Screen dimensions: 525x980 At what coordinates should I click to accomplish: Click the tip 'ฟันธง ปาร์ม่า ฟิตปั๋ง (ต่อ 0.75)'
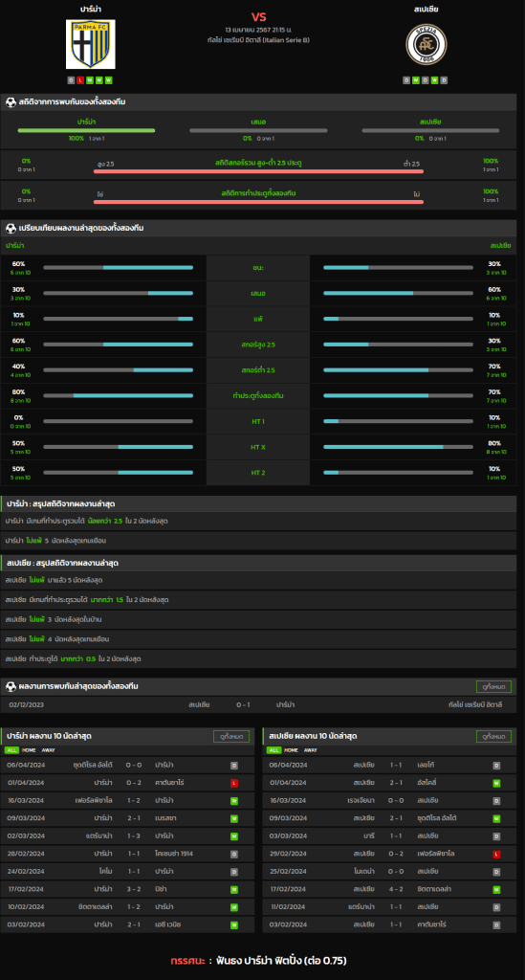pos(282,960)
